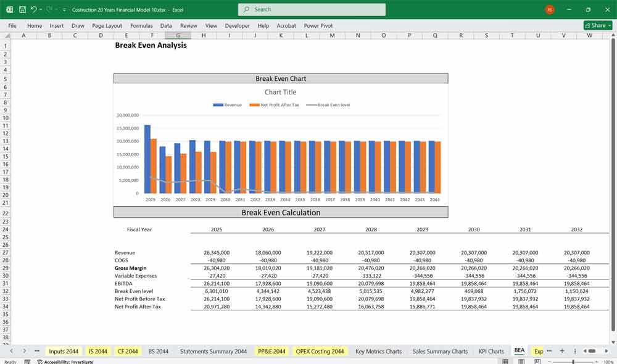Select the IS 2044 sheet tab
The image size is (617, 364).
(x=97, y=351)
